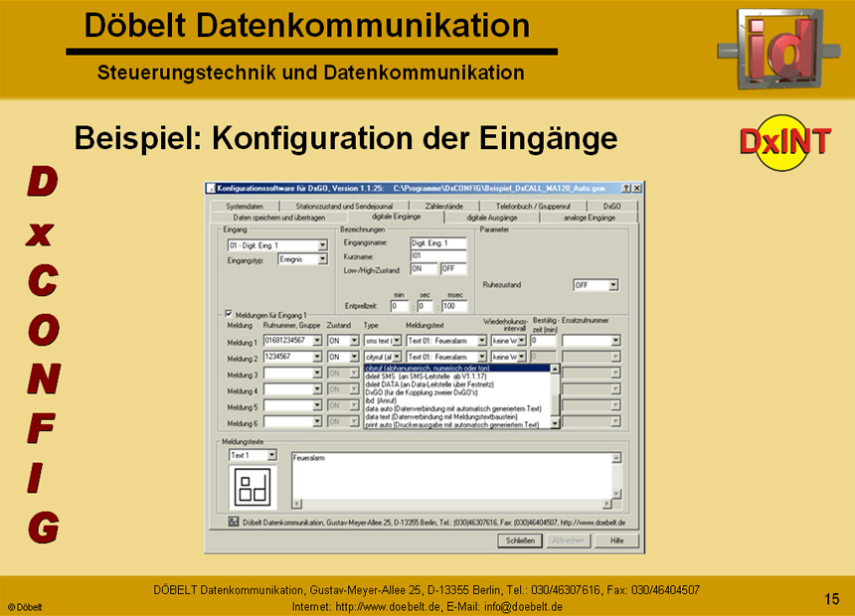Open the Ruhezustand OFF dropdown
855x616 pixels.
613,285
